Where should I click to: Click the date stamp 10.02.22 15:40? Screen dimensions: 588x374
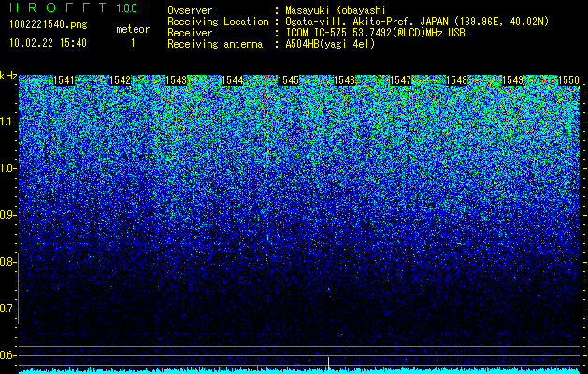click(48, 43)
